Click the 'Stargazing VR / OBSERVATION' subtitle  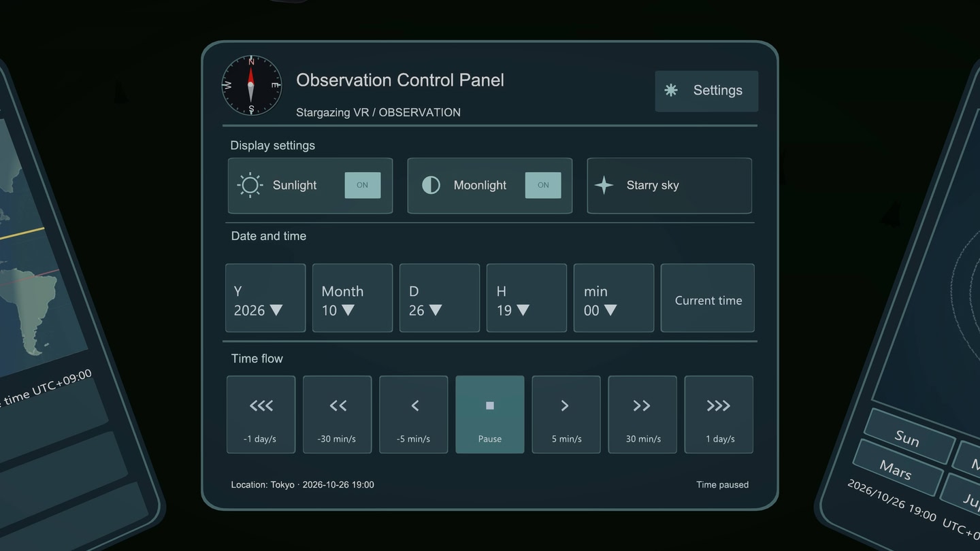(x=378, y=112)
